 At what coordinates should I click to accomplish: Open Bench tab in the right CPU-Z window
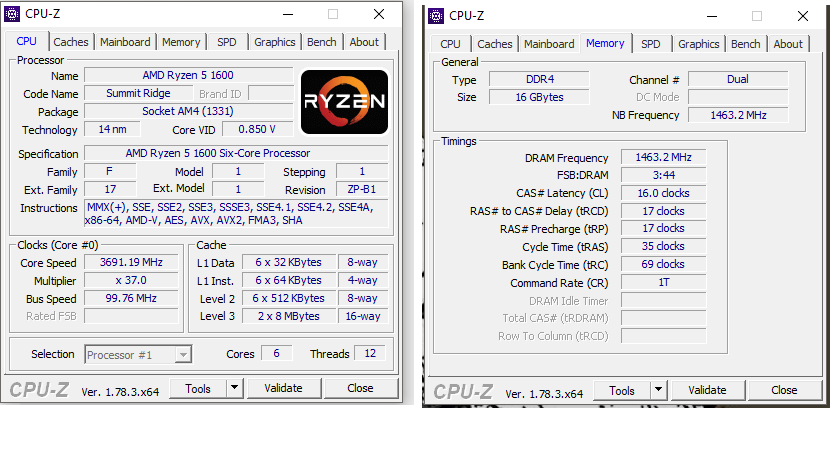[x=746, y=44]
